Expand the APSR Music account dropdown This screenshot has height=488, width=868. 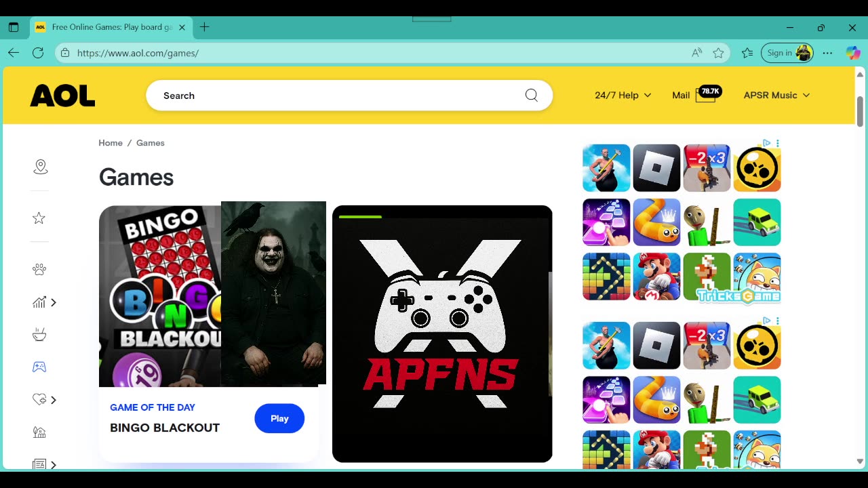776,96
